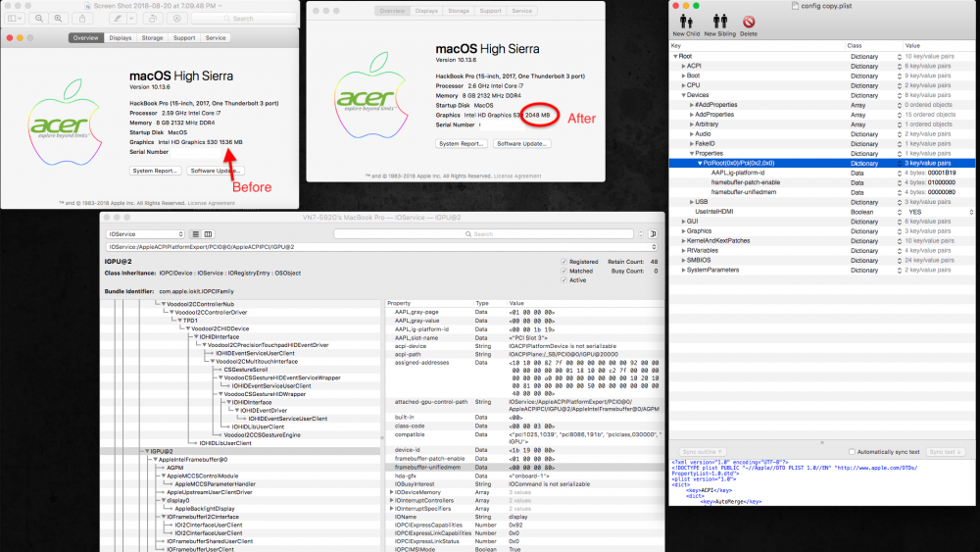Click Software Update button in After window

point(521,144)
